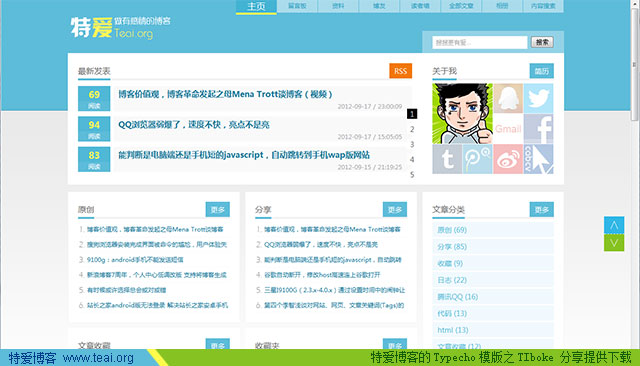Focus the search text input field
640x366 pixels.
coord(480,42)
